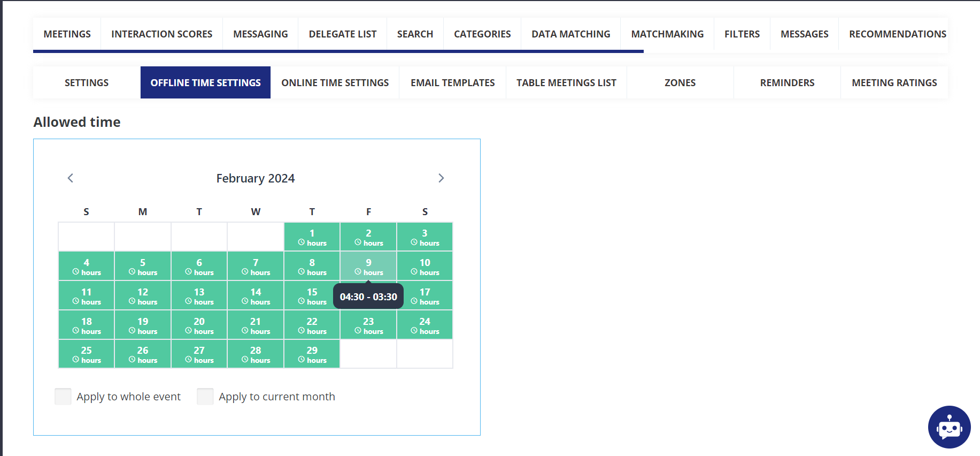Open the Email Templates tab
Viewport: 980px width, 456px height.
tap(452, 82)
